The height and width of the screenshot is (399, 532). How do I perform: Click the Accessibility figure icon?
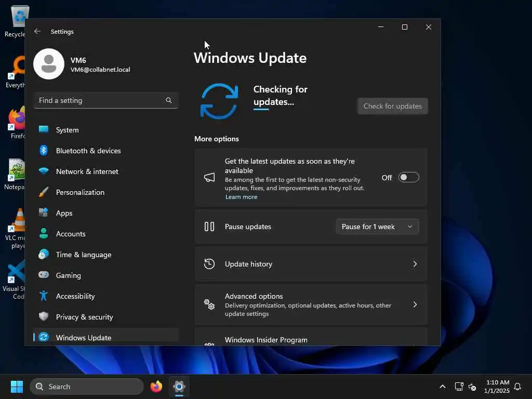[x=44, y=296]
